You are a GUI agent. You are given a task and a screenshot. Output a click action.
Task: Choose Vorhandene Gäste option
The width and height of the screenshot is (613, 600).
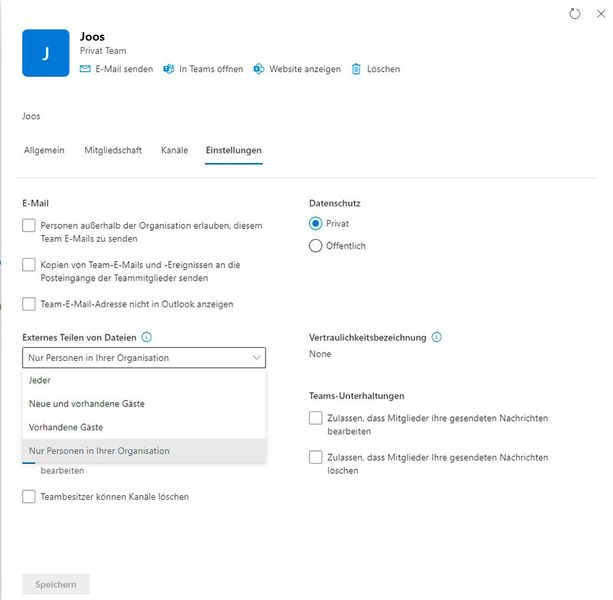click(144, 427)
